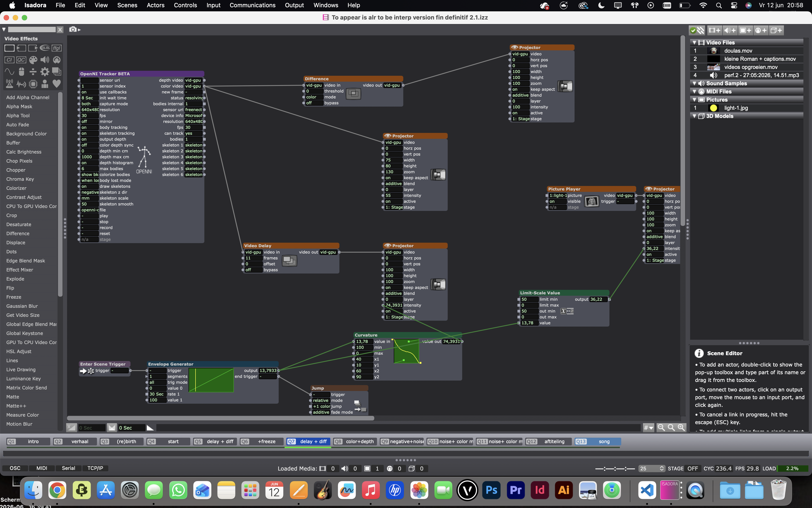The width and height of the screenshot is (812, 508).
Task: Select the MIDI connector actor group icon
Action: [57, 60]
